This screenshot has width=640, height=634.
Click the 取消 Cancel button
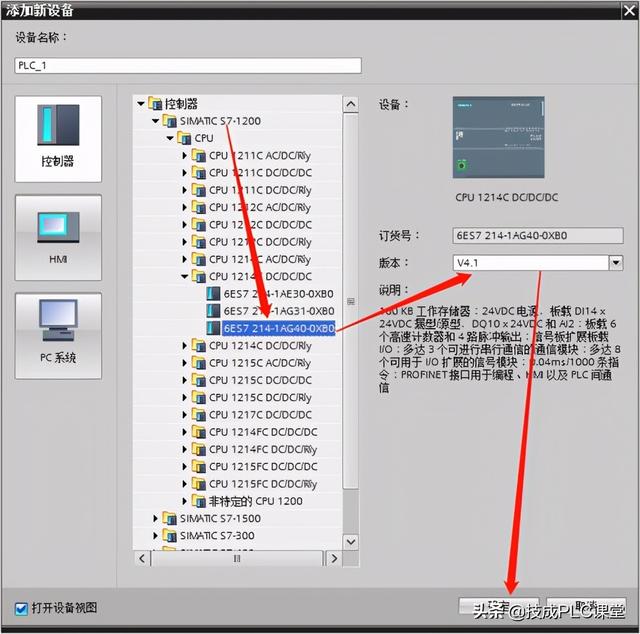586,606
